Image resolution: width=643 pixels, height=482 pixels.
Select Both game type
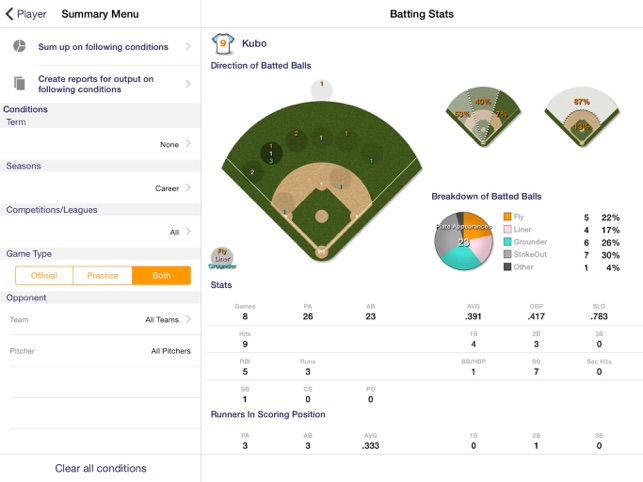[161, 275]
